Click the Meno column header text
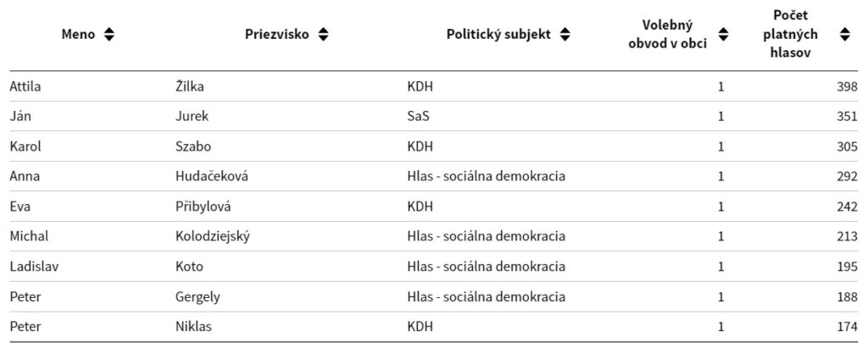 coord(79,35)
